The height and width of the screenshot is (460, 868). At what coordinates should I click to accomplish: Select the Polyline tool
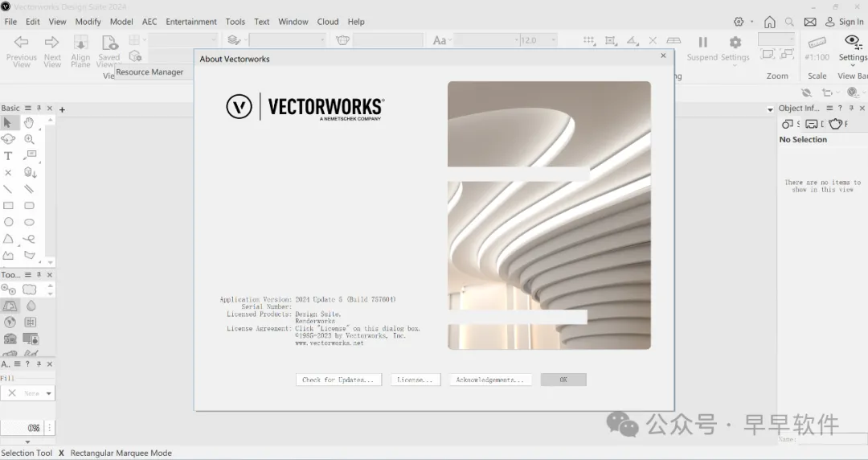click(x=8, y=256)
